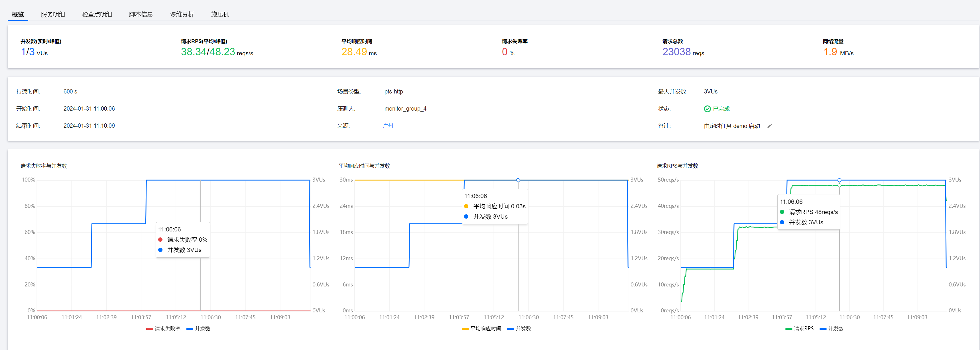Click blue data point marker on RPS chart
The width and height of the screenshot is (980, 350).
coord(839,180)
